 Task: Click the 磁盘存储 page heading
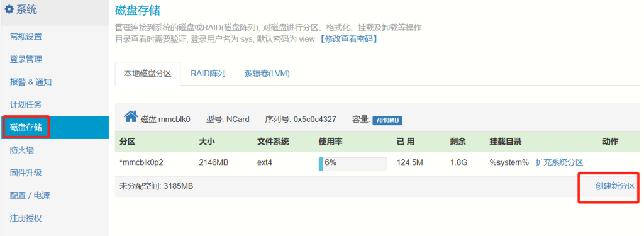[138, 10]
